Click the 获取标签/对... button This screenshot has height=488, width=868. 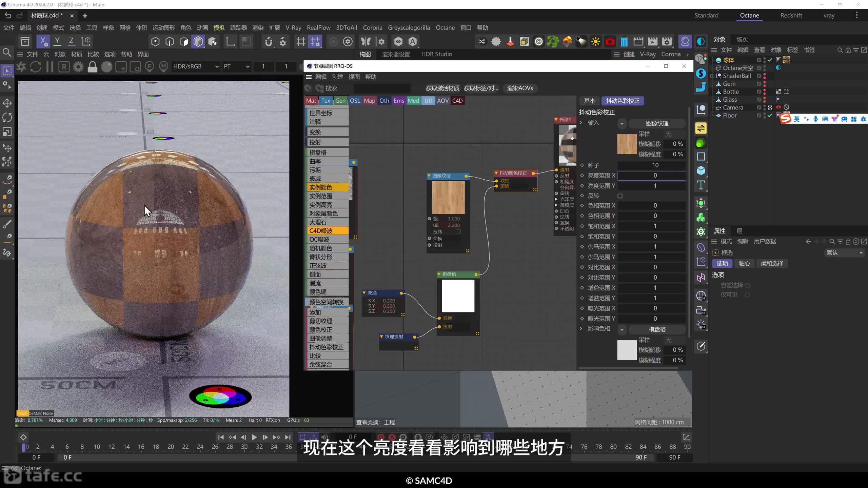(481, 88)
